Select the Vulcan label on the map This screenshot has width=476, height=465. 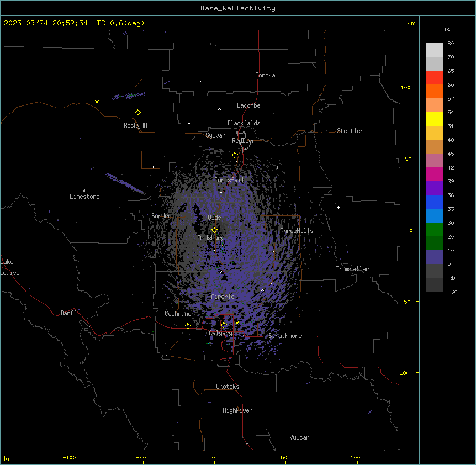[299, 437]
